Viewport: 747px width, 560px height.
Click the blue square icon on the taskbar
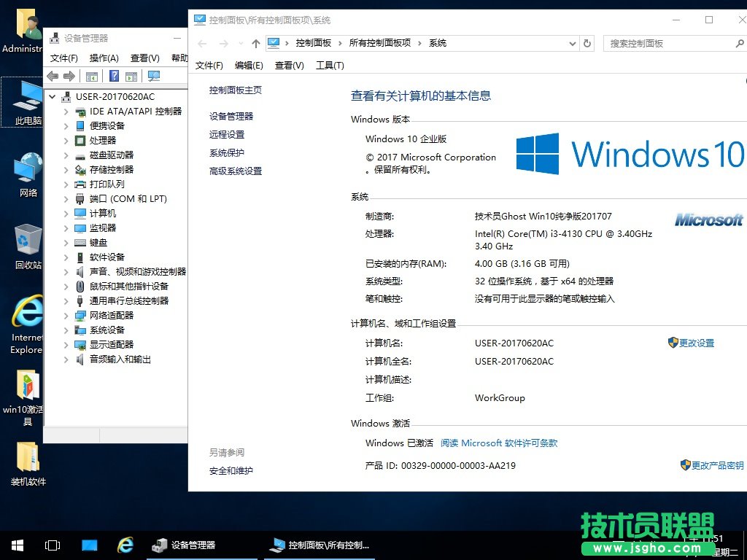89,545
